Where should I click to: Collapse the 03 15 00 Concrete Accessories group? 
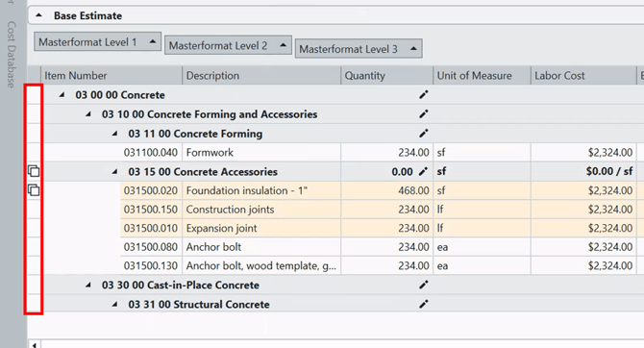coord(115,172)
